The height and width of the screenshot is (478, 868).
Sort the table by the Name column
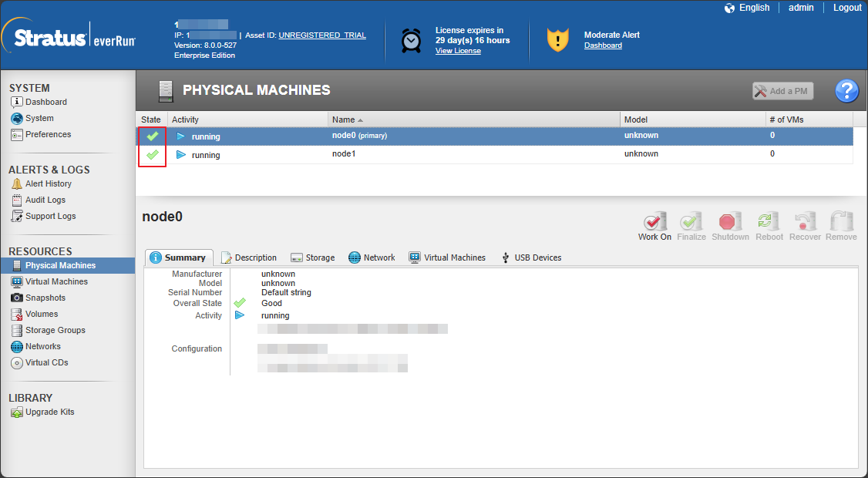pos(474,119)
